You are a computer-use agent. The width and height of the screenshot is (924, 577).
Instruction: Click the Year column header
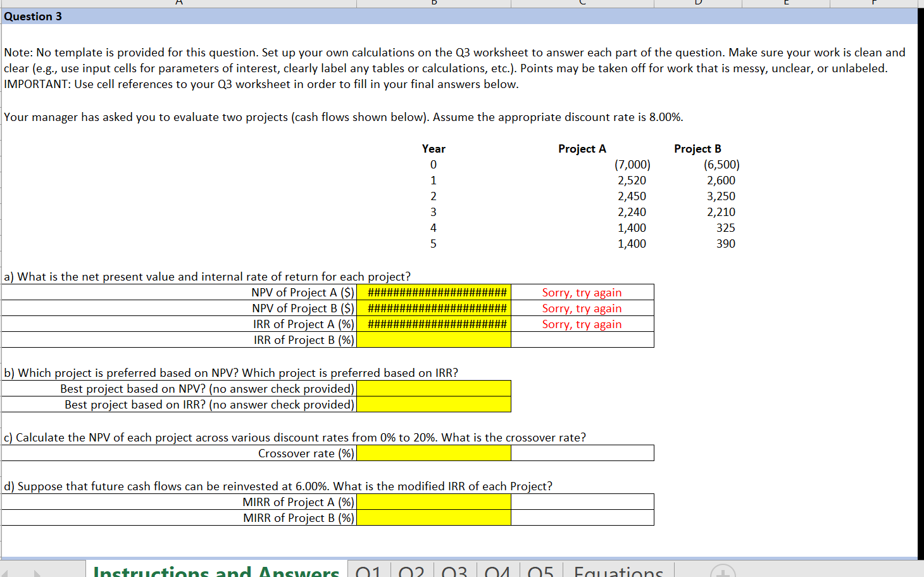coord(434,149)
